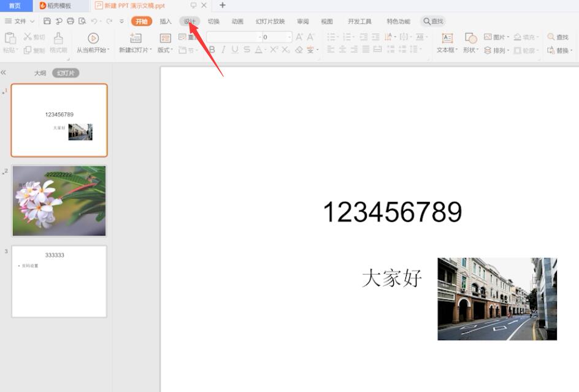Image resolution: width=579 pixels, height=392 pixels.
Task: Click the clear formatting eraser icon
Action: click(x=299, y=50)
